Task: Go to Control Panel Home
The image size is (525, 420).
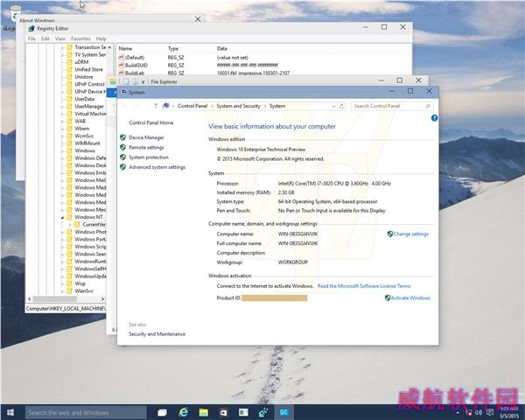Action: 151,122
